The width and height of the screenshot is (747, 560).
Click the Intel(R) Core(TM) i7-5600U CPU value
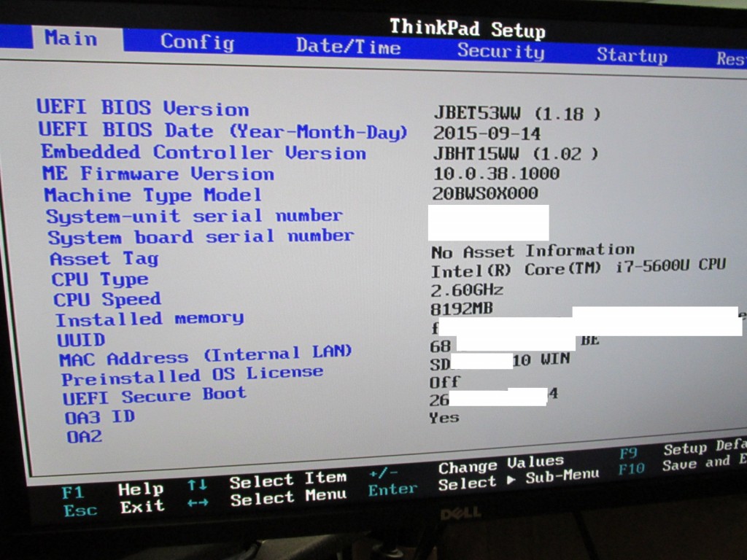point(578,268)
